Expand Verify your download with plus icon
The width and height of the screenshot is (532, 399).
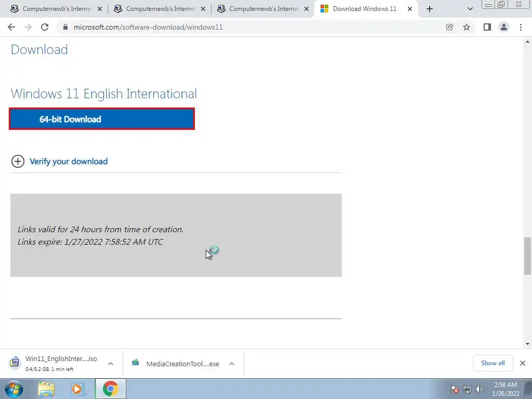click(18, 161)
